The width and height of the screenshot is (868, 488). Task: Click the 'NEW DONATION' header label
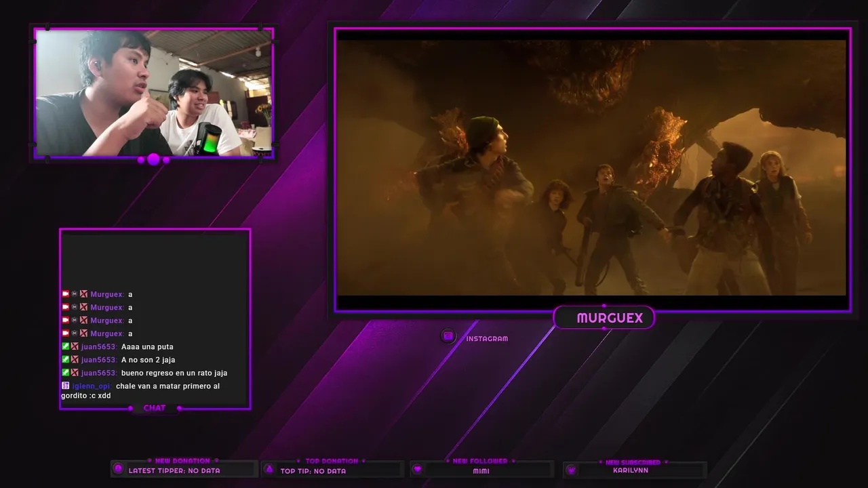(x=182, y=461)
